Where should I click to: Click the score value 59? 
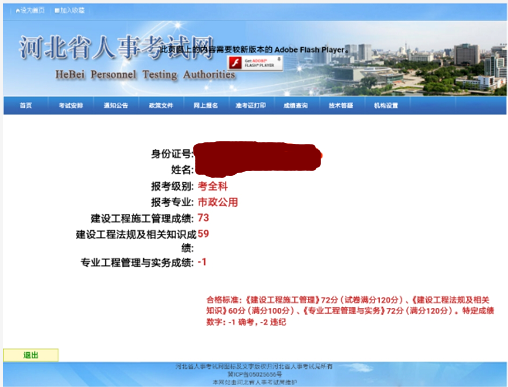click(x=203, y=234)
